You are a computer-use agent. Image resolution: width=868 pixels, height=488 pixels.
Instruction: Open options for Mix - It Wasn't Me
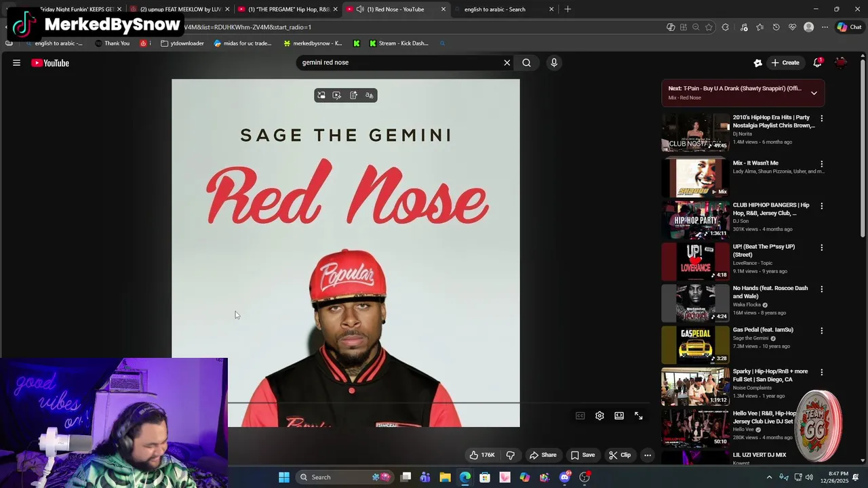tap(821, 164)
